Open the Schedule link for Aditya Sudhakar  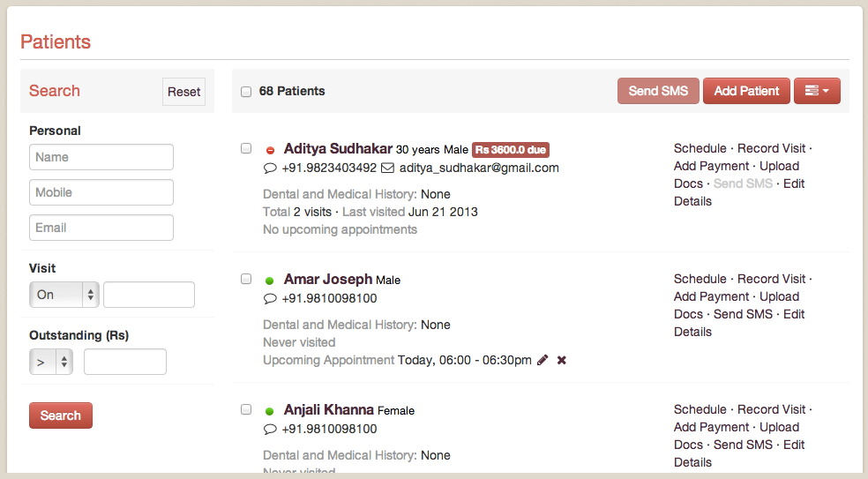point(700,148)
